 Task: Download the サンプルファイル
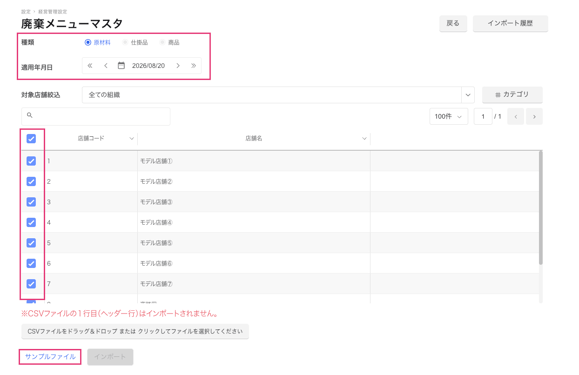50,357
